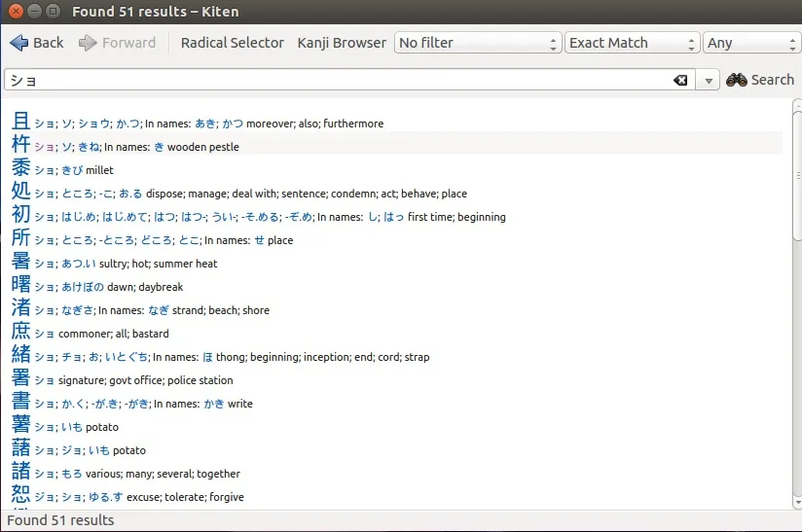Image resolution: width=802 pixels, height=532 pixels.
Task: Open the Any word type dropdown
Action: click(x=751, y=43)
